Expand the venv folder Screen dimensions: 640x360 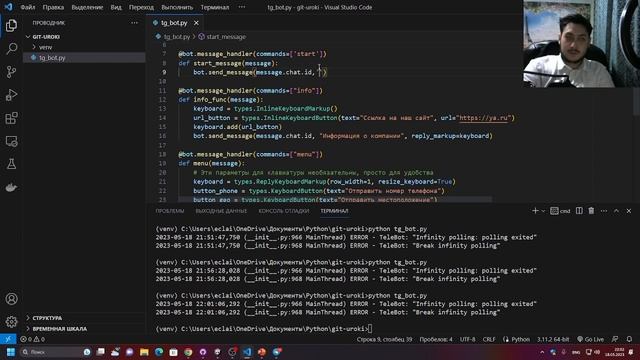pos(45,47)
